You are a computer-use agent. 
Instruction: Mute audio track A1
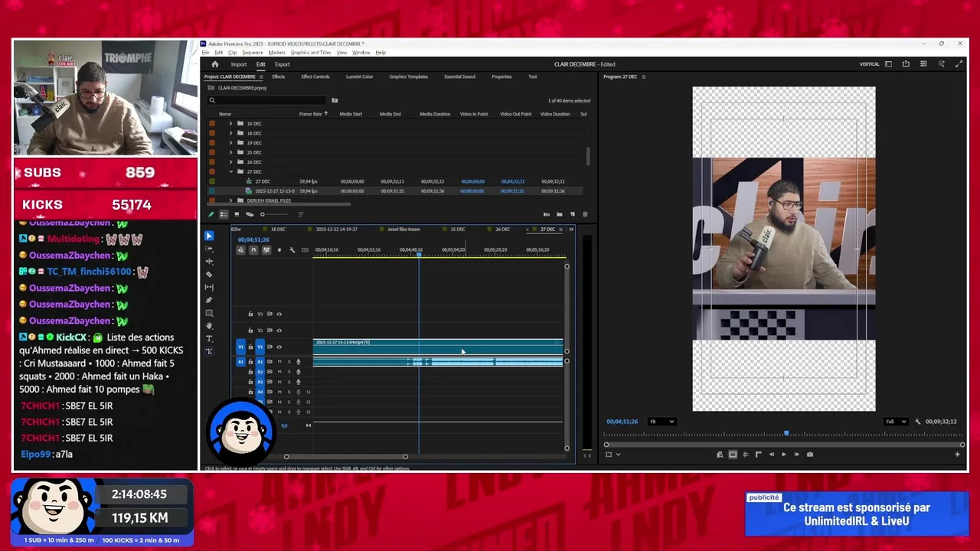[x=279, y=361]
